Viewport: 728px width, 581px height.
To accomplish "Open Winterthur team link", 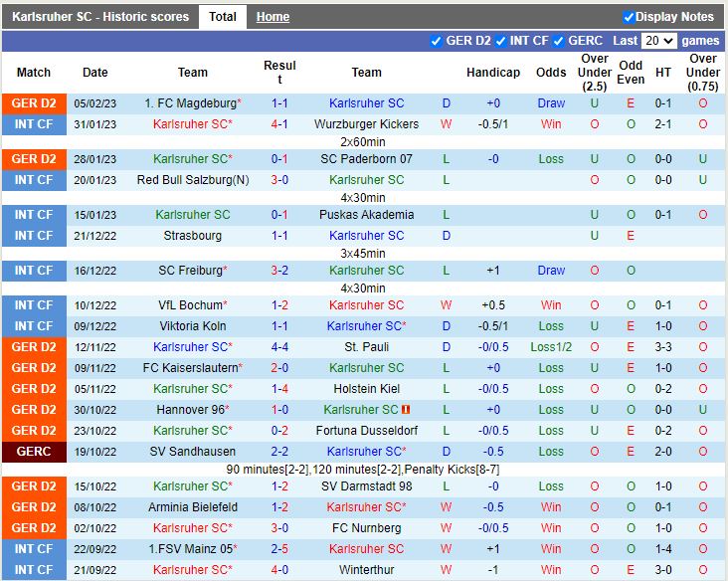I will pyautogui.click(x=366, y=570).
